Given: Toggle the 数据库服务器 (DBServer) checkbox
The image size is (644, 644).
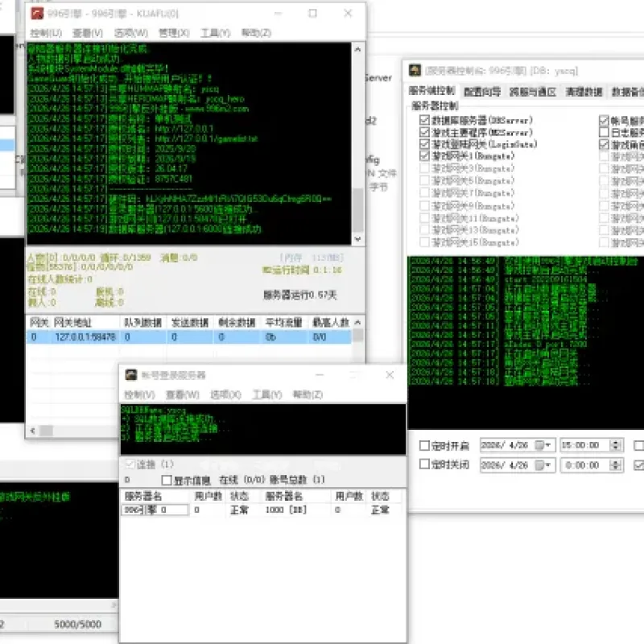Looking at the screenshot, I should [x=424, y=120].
